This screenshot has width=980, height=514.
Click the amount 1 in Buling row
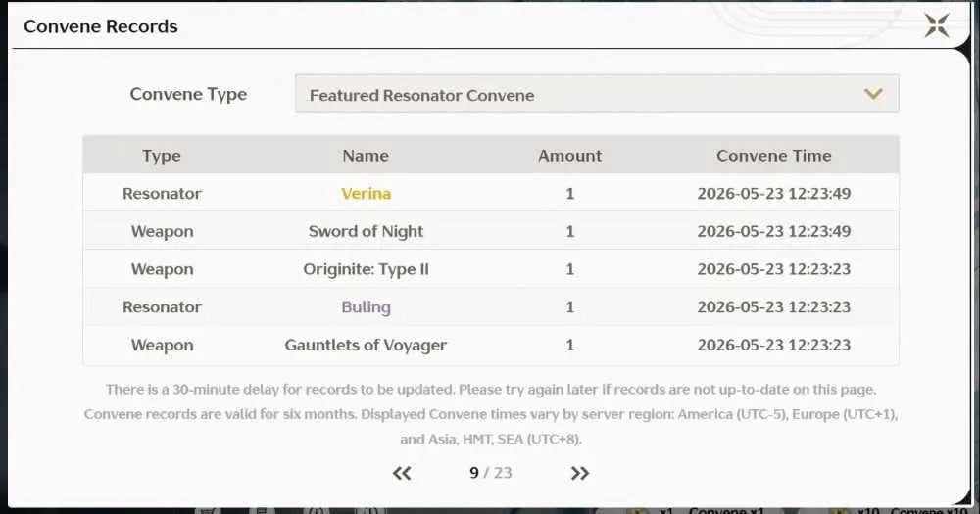(570, 307)
